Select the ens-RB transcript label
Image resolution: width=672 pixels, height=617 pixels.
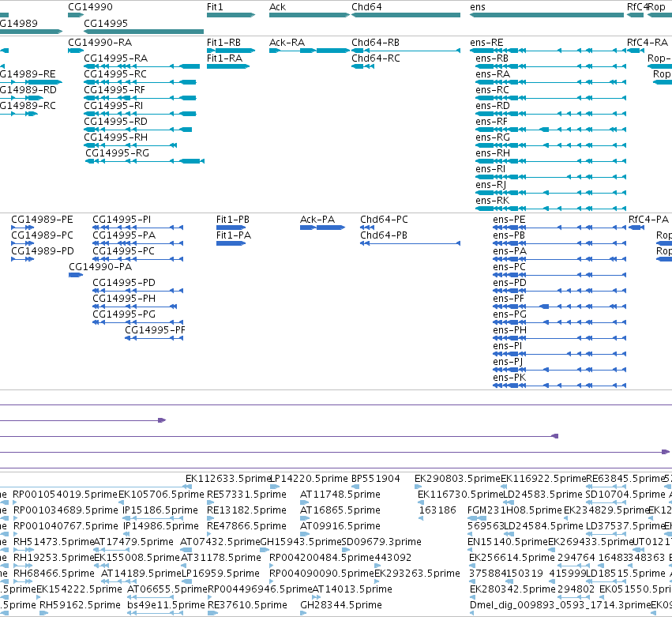(492, 58)
